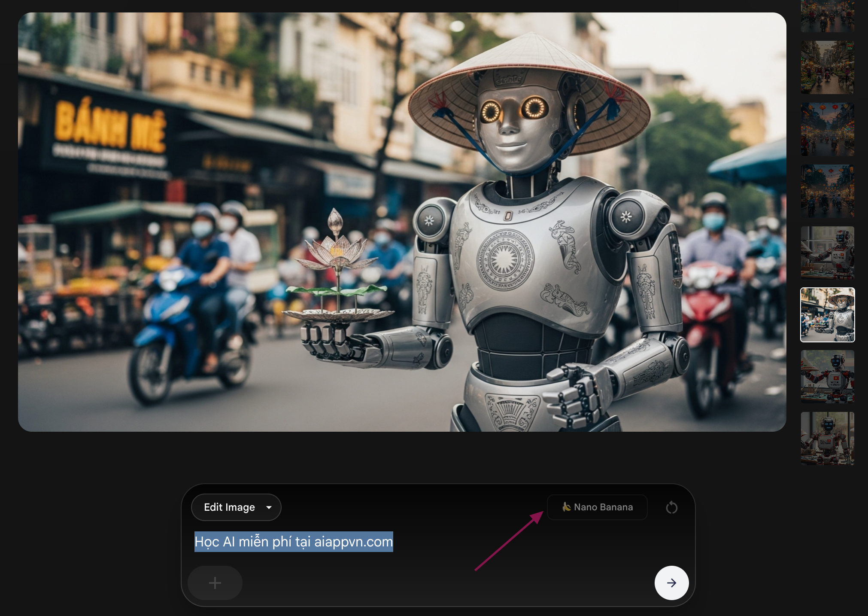
Task: Click the banana emoji icon
Action: (x=566, y=507)
